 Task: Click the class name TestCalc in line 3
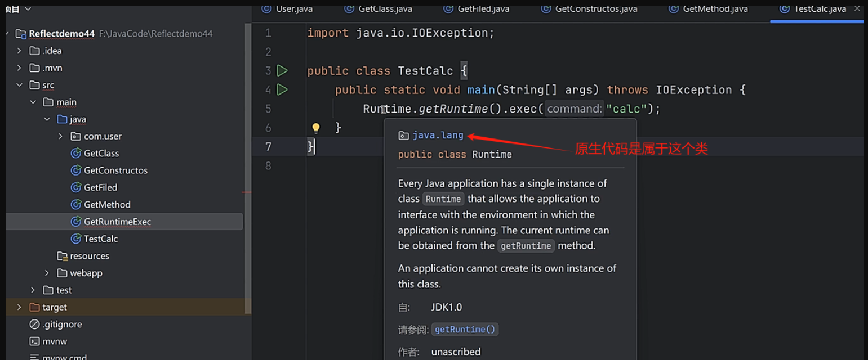(425, 71)
